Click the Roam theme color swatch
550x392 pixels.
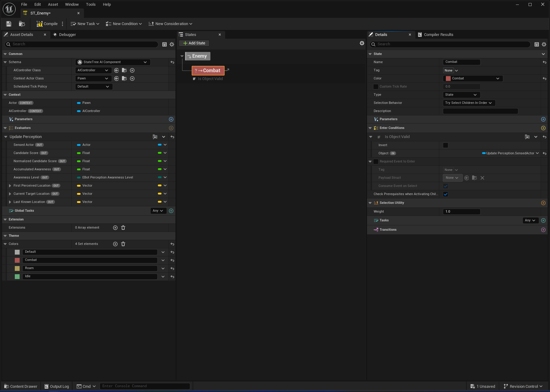pos(17,268)
